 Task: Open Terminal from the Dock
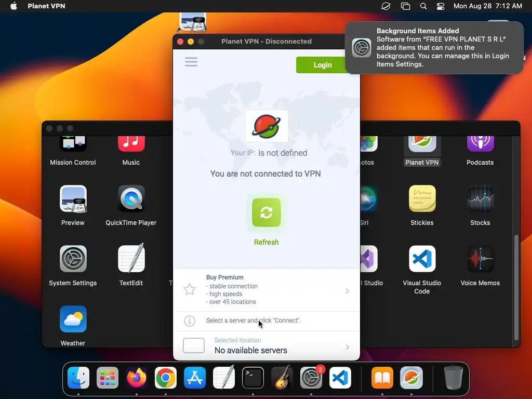(253, 378)
